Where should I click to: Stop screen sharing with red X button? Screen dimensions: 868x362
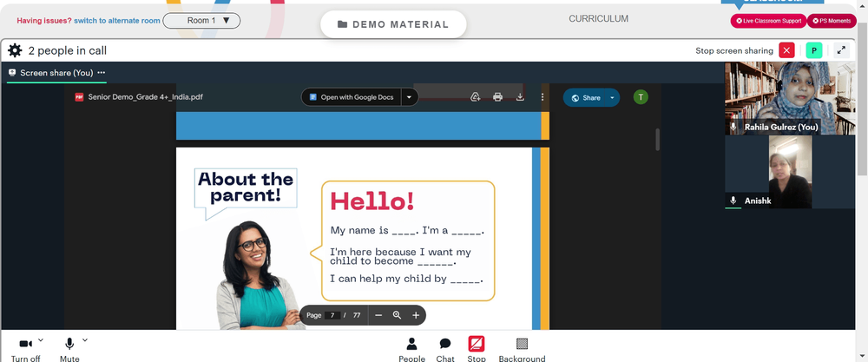(786, 50)
